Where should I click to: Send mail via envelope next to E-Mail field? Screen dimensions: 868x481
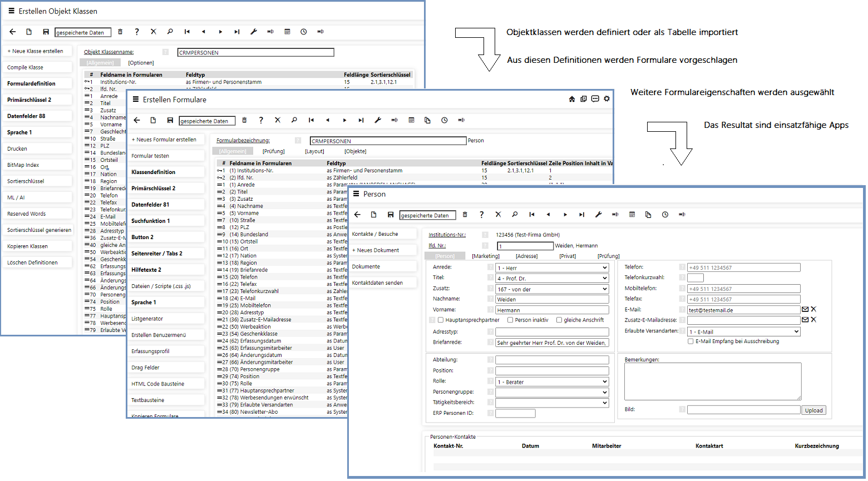[x=805, y=310]
